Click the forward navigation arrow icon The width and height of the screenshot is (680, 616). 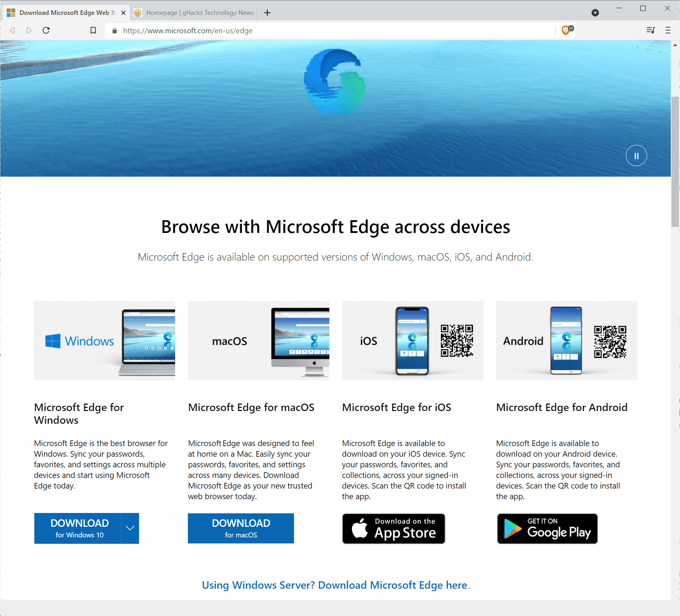coord(28,30)
